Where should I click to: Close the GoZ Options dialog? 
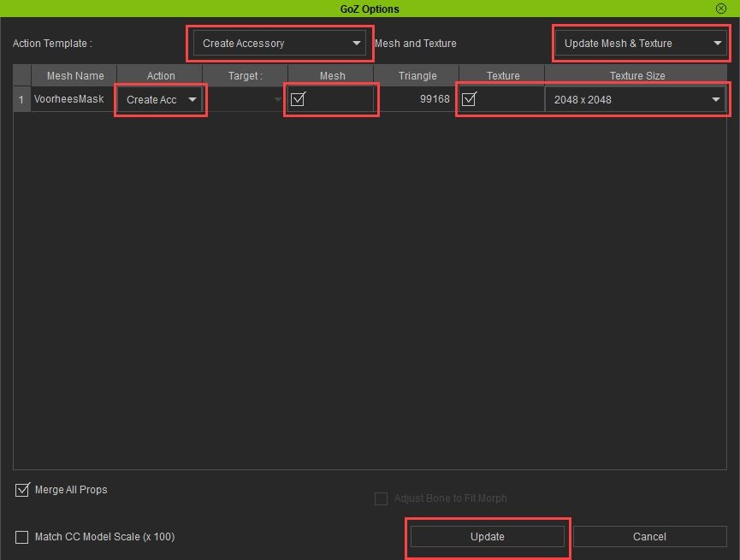721,9
